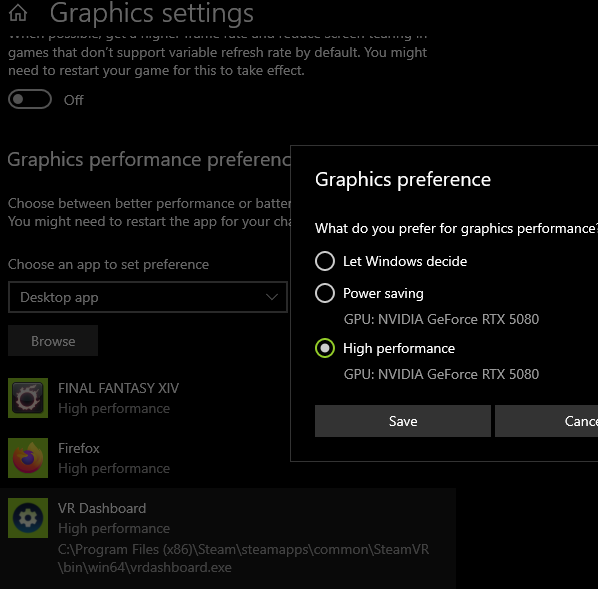This screenshot has height=589, width=598.
Task: Select the Firefox list entry name
Action: 79,448
